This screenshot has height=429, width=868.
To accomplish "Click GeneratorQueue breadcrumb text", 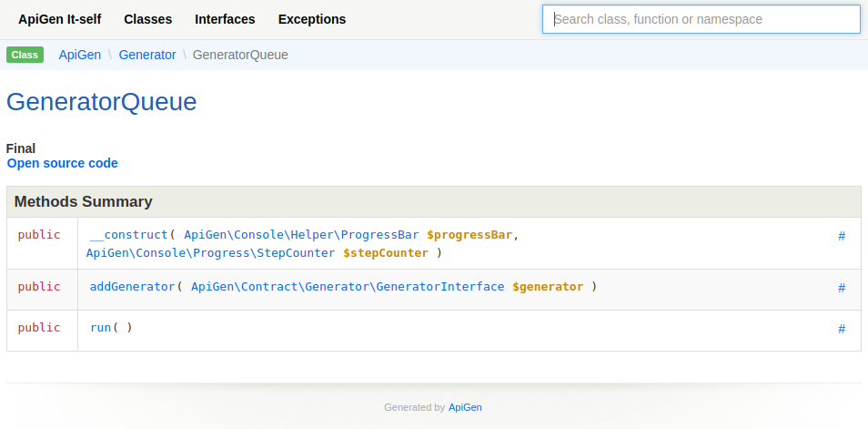I will click(240, 55).
